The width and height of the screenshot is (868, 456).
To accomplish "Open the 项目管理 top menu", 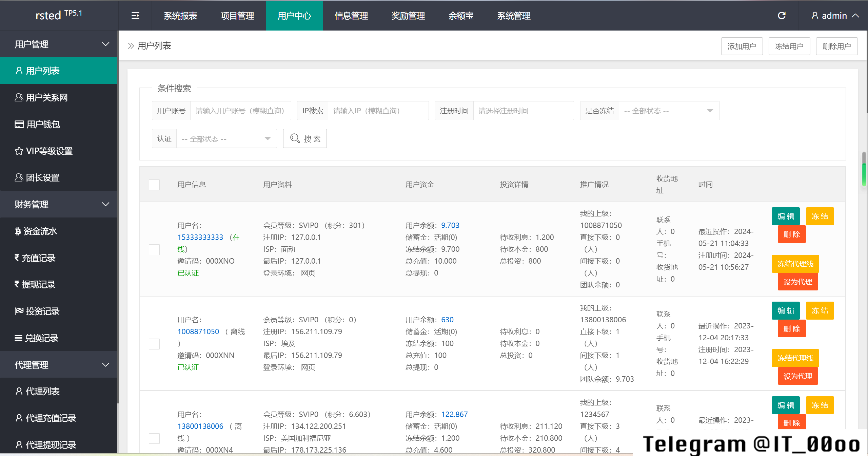I will click(237, 16).
